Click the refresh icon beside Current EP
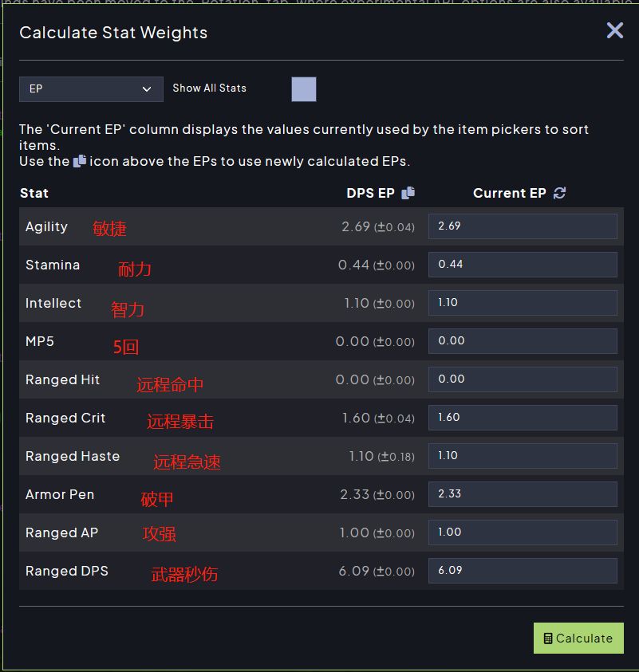Viewport: 639px width, 672px height. pyautogui.click(x=559, y=193)
